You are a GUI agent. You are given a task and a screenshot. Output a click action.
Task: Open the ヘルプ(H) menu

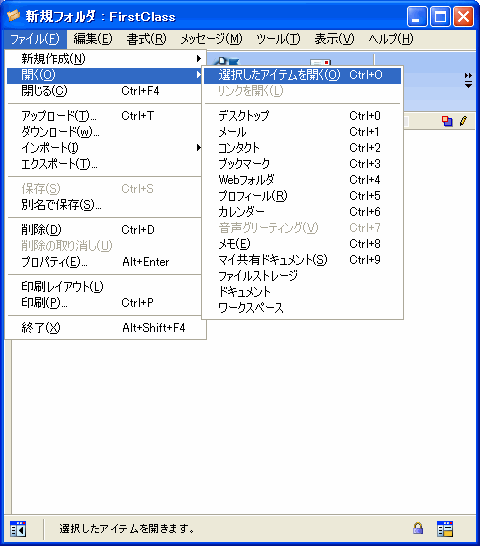[x=391, y=39]
